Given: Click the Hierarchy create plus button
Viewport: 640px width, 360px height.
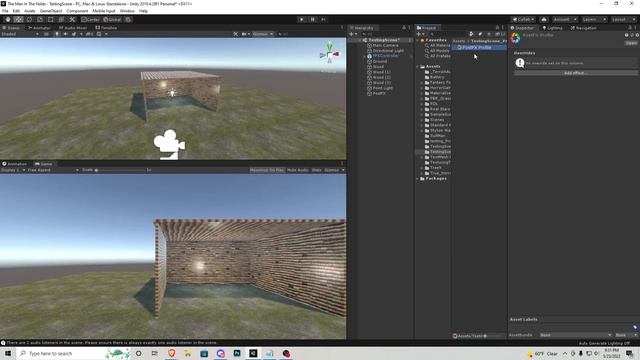Looking at the screenshot, I should (352, 34).
